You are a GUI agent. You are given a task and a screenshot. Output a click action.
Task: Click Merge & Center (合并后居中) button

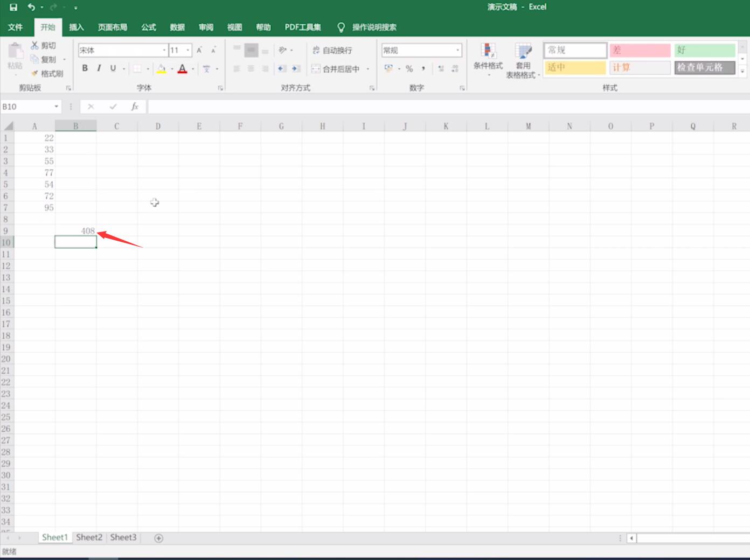pyautogui.click(x=335, y=69)
